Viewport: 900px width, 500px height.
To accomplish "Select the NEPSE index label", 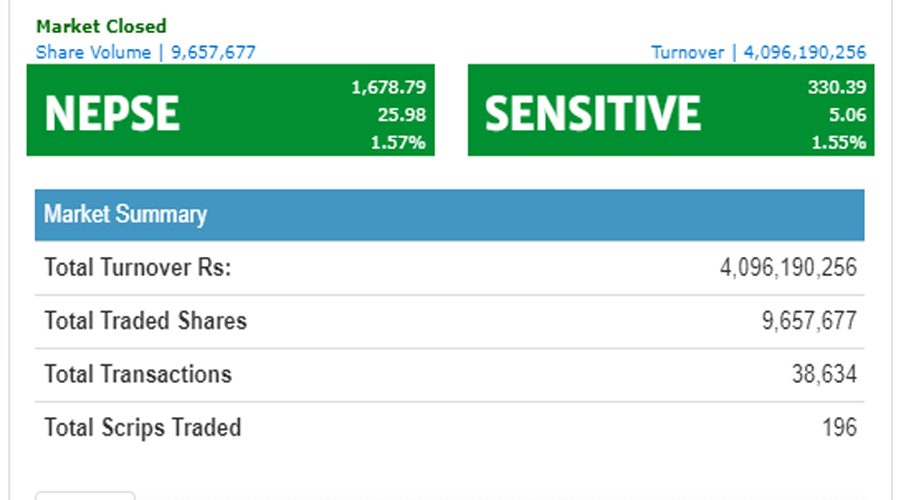I will point(112,113).
